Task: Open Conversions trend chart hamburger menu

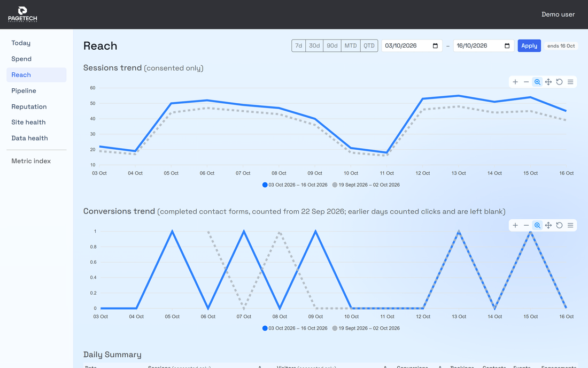Action: point(570,225)
